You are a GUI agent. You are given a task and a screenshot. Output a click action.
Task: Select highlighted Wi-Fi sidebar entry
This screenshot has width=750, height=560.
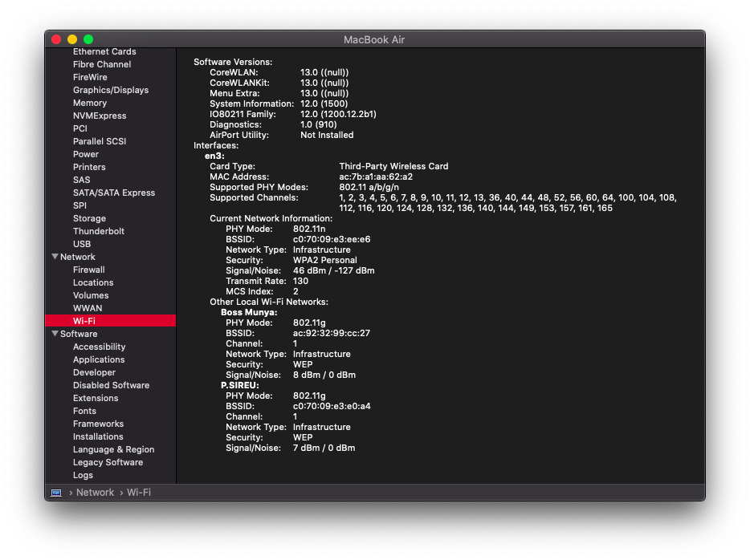pos(111,321)
